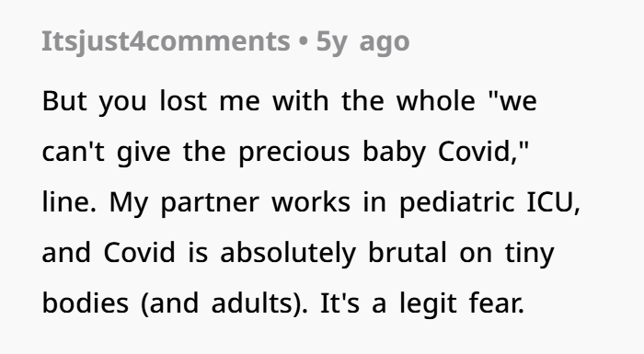Click the word "partner" in the comment

point(210,202)
